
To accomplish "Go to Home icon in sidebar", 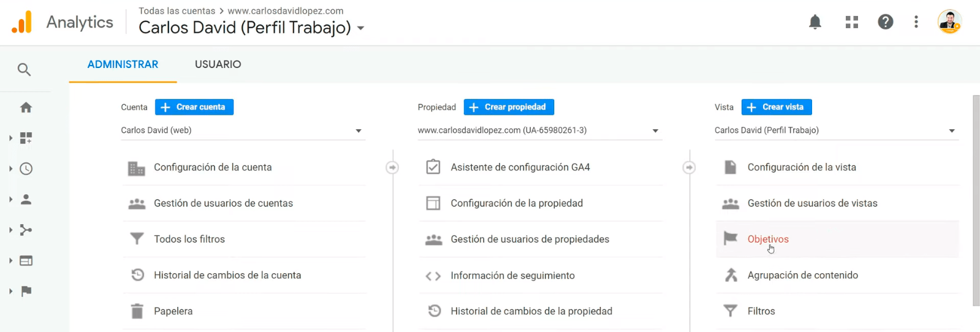I will [26, 107].
